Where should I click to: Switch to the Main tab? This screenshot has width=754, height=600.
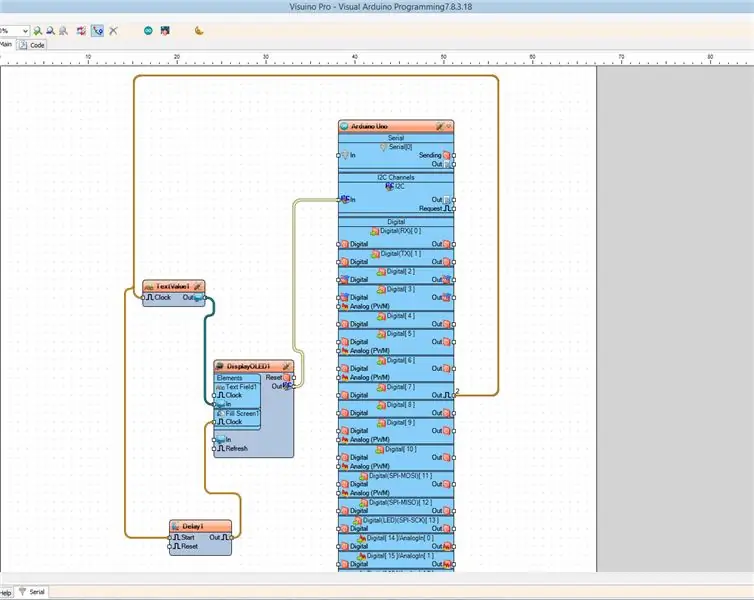(6, 44)
